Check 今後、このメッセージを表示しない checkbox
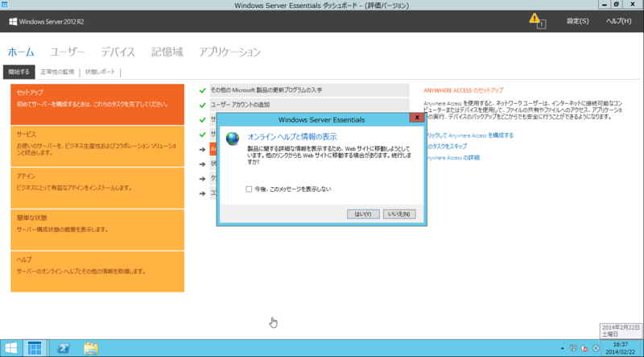Screen dimensions: 644x357 pyautogui.click(x=249, y=189)
